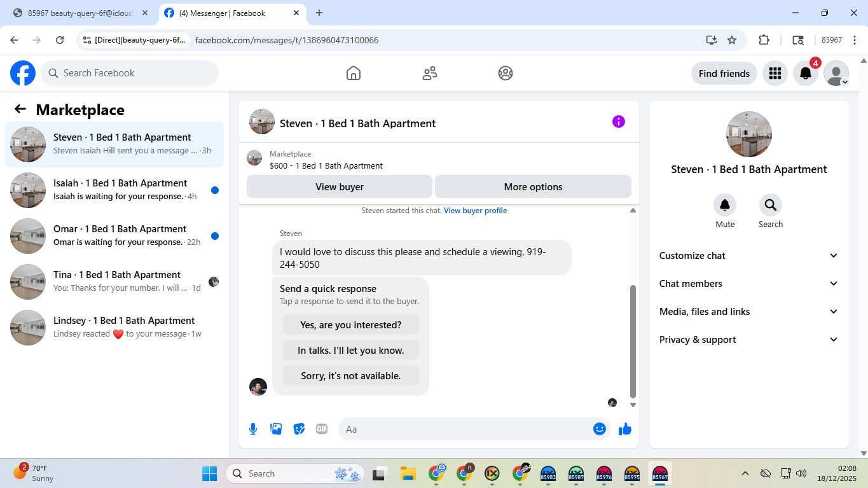Viewport: 868px width, 488px height.
Task: Click the chat scrollbar down arrow
Action: [633, 405]
